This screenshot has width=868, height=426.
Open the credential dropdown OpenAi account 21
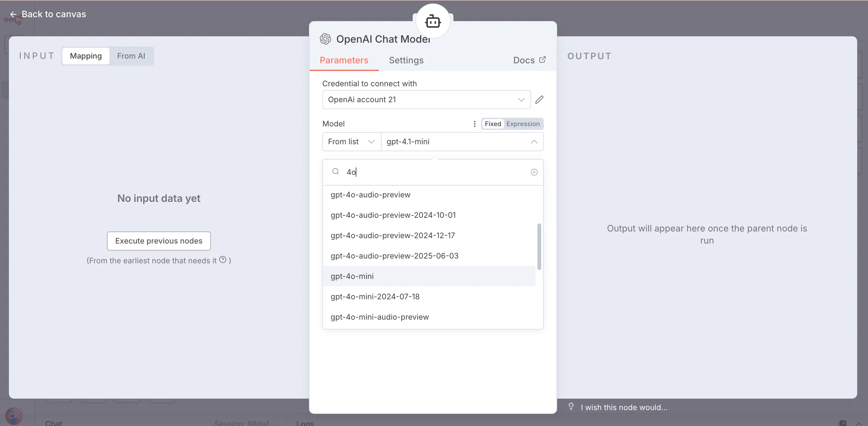pyautogui.click(x=426, y=100)
